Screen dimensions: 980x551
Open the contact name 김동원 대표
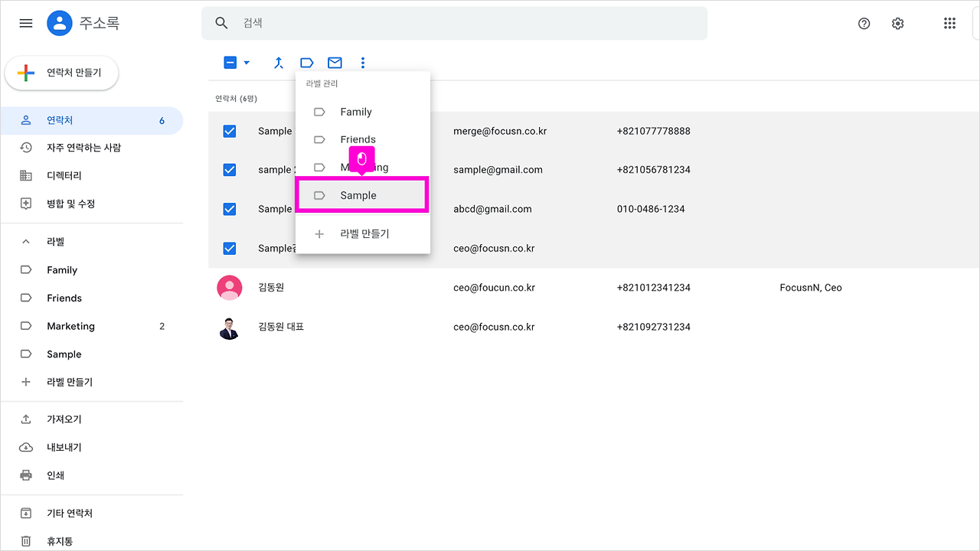281,327
